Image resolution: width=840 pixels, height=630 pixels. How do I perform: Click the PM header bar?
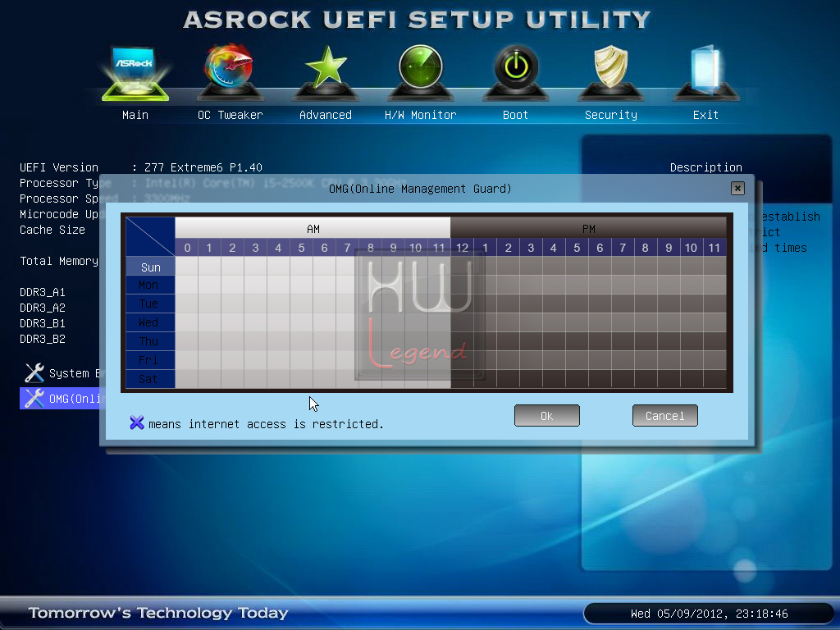(588, 228)
